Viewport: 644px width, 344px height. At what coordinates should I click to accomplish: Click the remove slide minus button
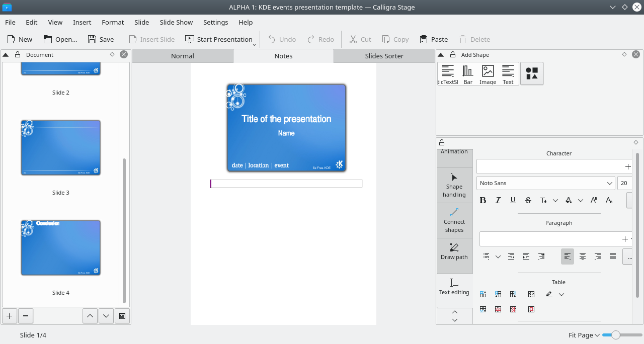26,316
